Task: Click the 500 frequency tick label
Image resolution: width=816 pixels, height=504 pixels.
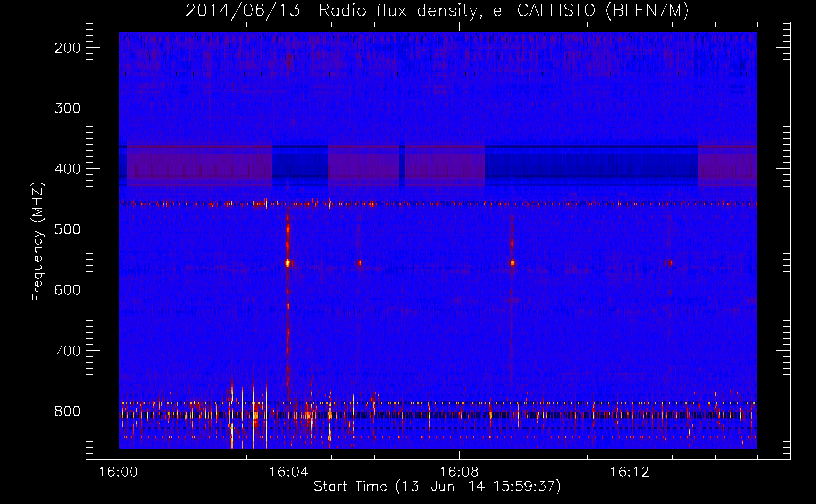Action: pos(67,229)
